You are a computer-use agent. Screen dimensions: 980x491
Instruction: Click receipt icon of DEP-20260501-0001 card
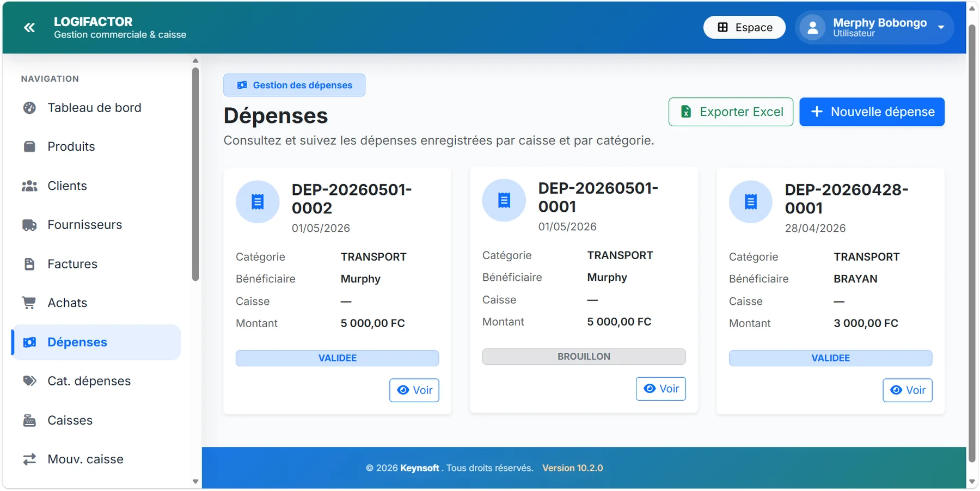pyautogui.click(x=504, y=200)
